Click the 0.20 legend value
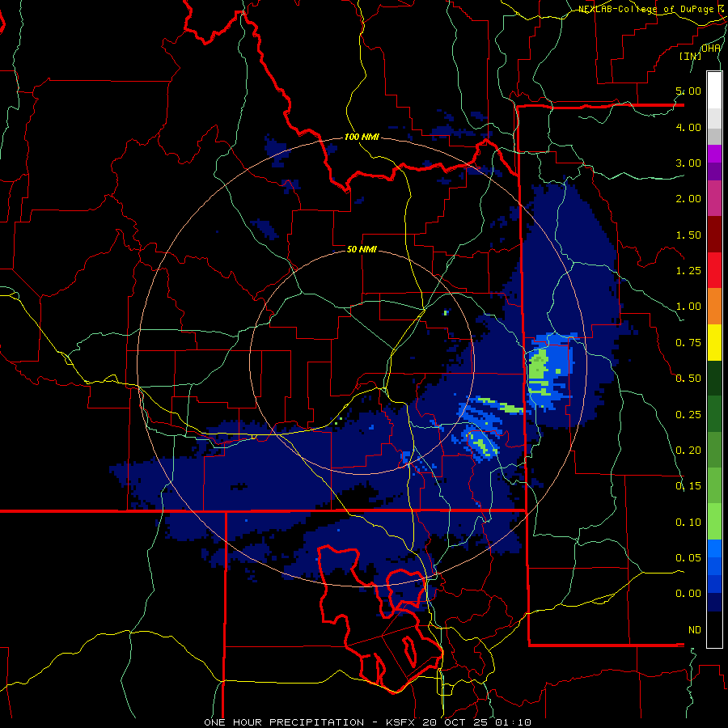 pyautogui.click(x=688, y=451)
